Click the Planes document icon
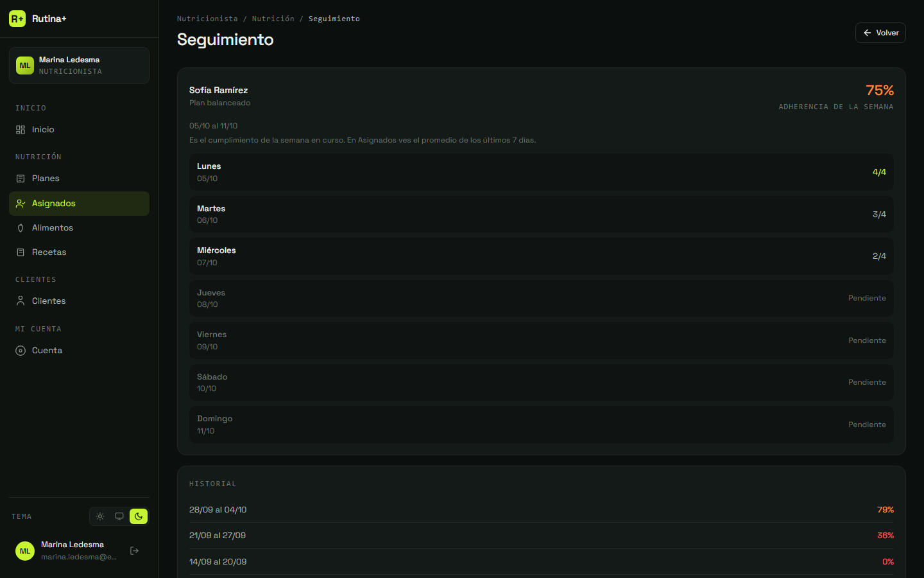The image size is (924, 578). pos(21,179)
